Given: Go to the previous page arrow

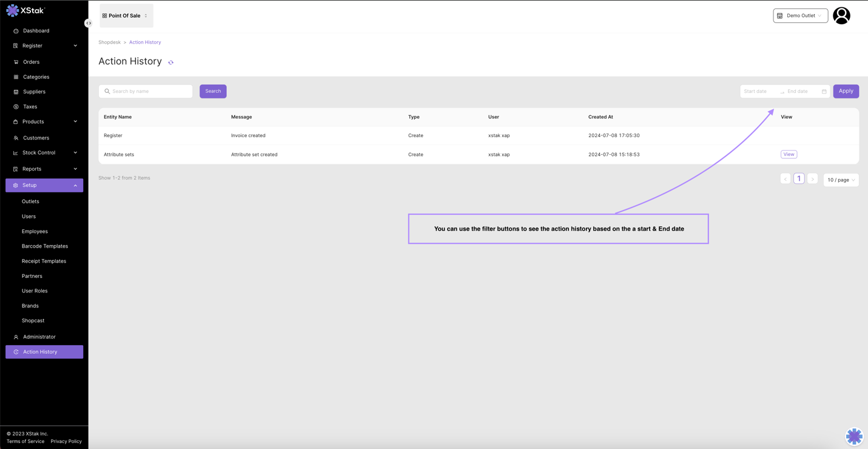Looking at the screenshot, I should (x=786, y=179).
